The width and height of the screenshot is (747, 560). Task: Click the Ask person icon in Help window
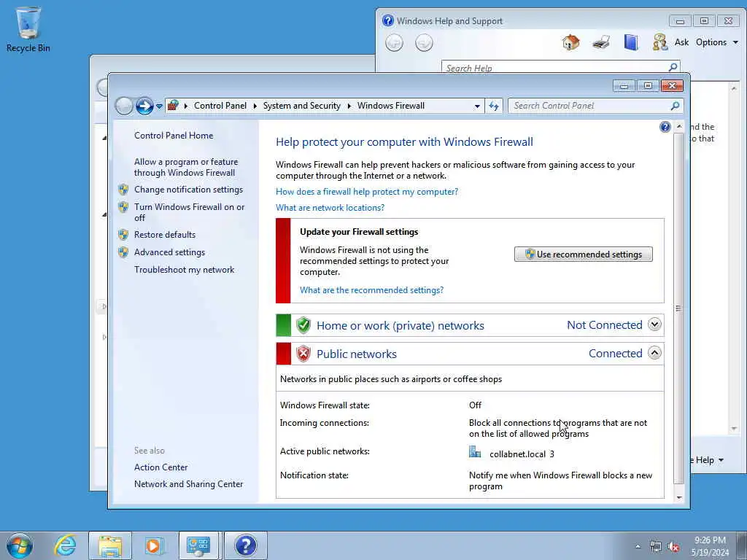(660, 42)
